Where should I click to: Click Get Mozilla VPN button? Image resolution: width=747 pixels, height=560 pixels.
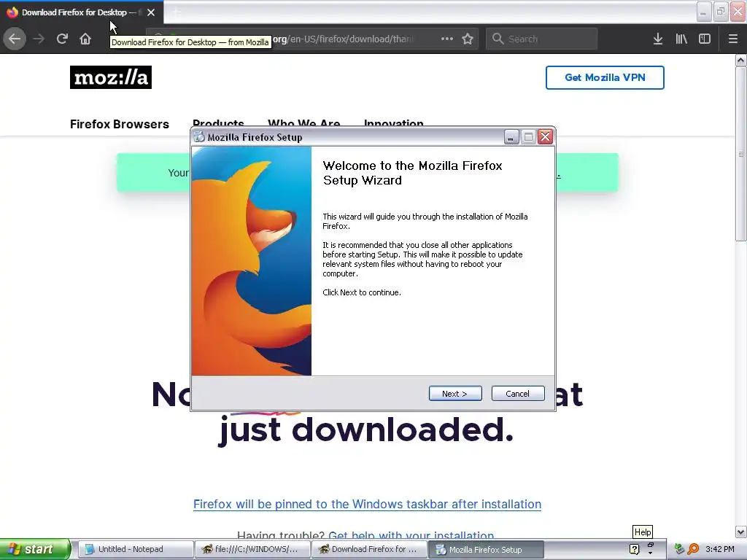click(605, 77)
